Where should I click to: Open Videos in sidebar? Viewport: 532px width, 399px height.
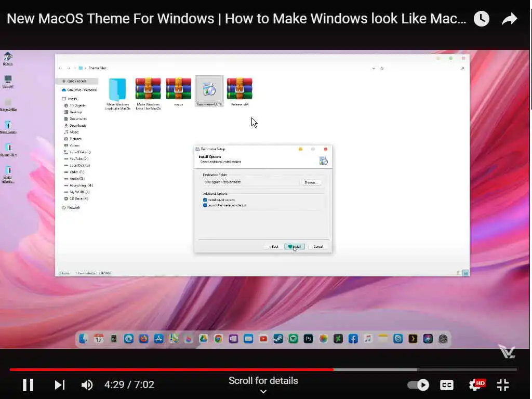[72, 145]
